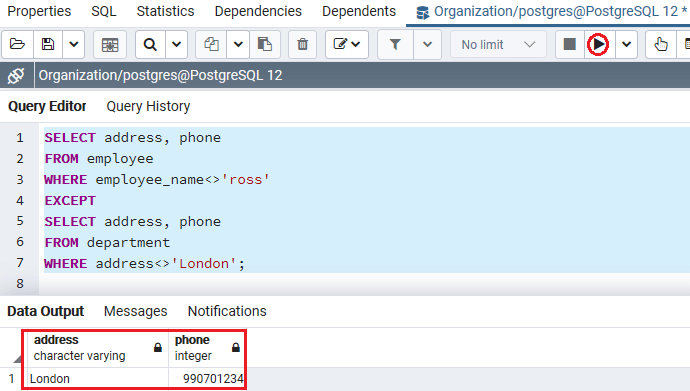The height and width of the screenshot is (391, 690).
Task: Switch to the Statistics tab
Action: click(x=165, y=11)
